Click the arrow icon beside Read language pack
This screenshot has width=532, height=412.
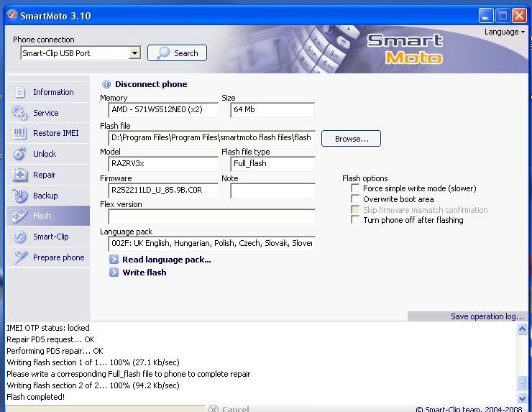coord(114,260)
